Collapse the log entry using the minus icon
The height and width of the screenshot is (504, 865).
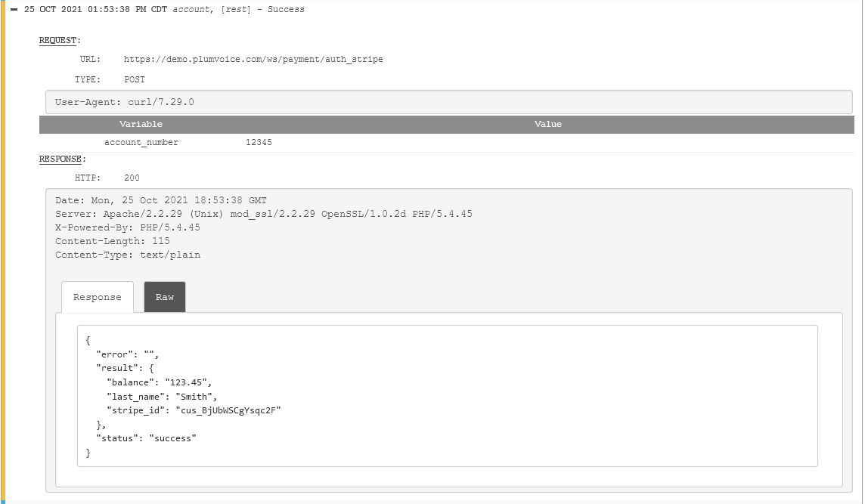coord(14,10)
